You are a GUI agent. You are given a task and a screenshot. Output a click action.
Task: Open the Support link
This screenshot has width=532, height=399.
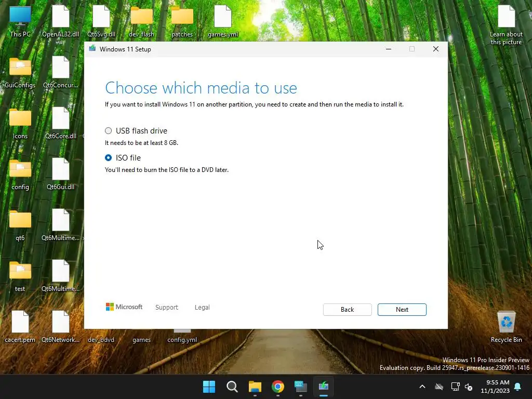167,307
